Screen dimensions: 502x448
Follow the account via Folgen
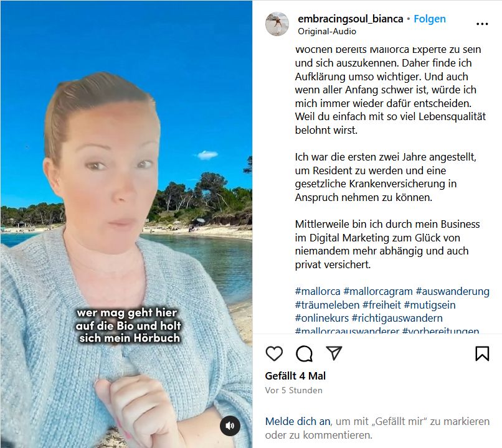[430, 19]
